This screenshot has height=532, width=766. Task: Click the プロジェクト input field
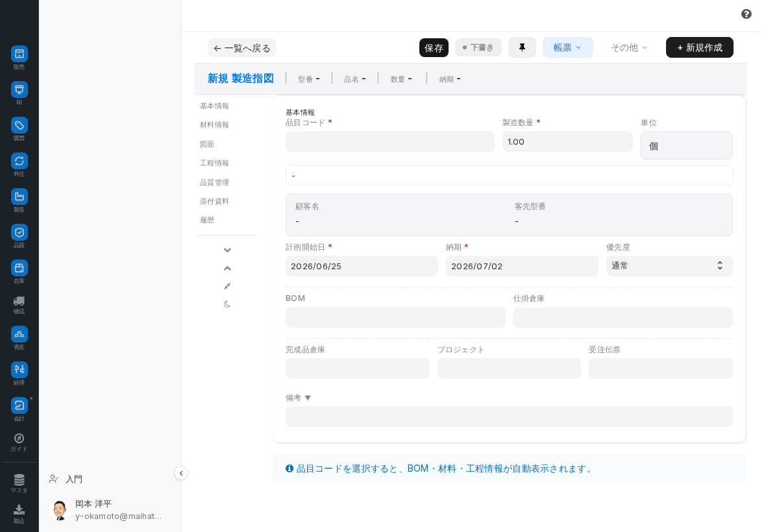point(509,369)
